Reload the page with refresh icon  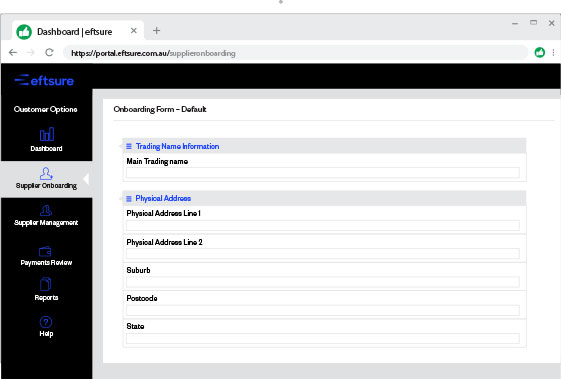(x=49, y=53)
